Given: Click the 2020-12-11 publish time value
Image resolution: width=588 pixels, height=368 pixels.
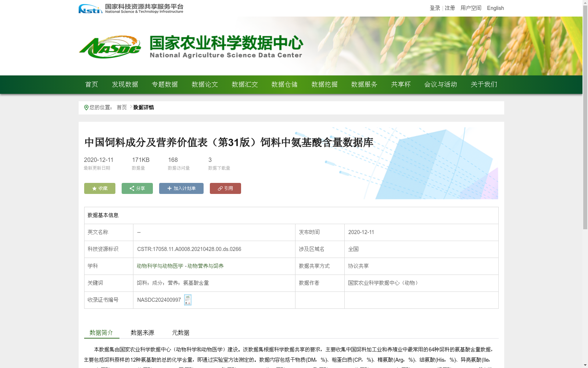Looking at the screenshot, I should (x=361, y=232).
